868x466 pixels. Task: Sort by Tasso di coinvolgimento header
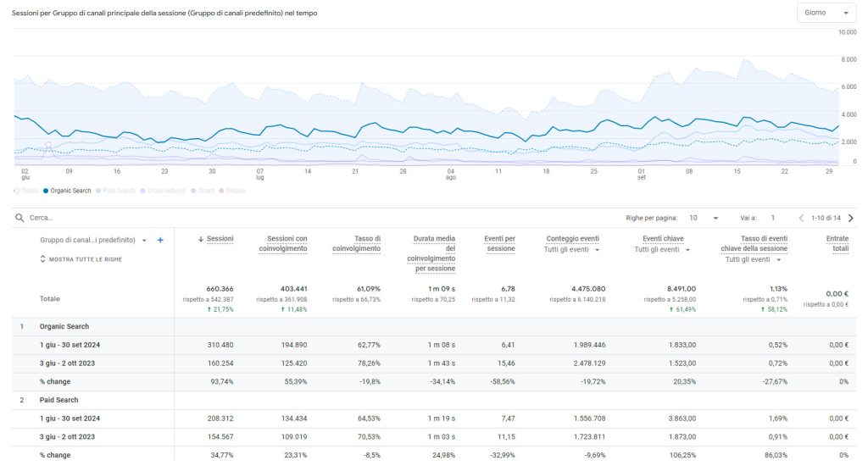pyautogui.click(x=357, y=244)
